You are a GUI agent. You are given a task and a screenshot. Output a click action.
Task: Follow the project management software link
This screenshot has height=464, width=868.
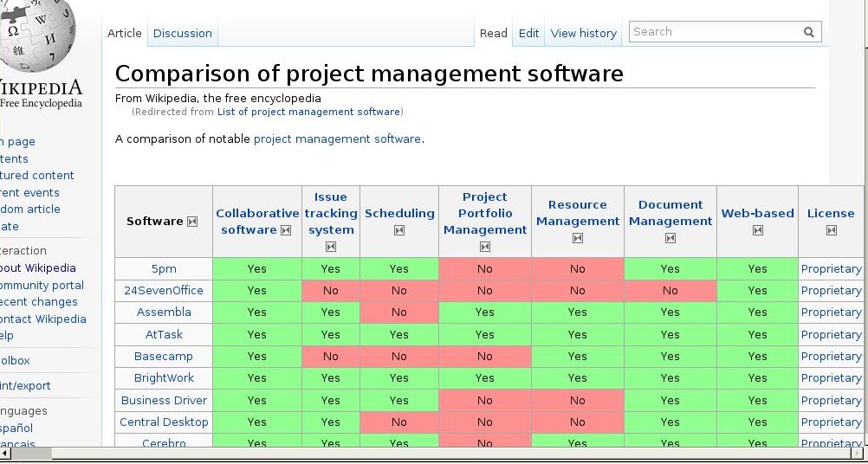click(337, 139)
